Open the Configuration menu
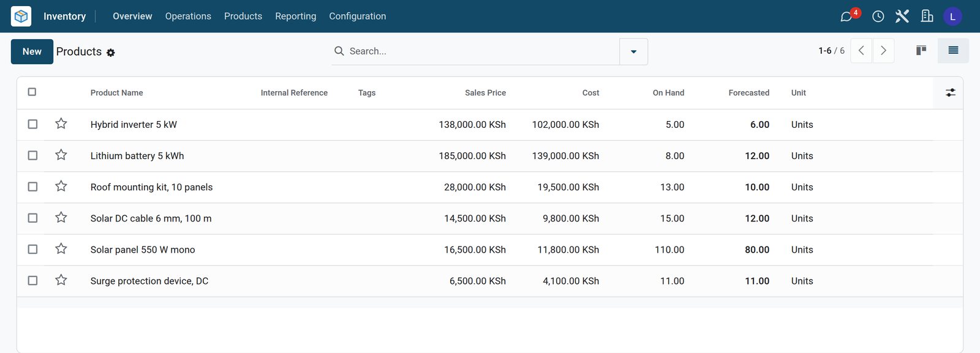This screenshot has width=980, height=353. click(358, 17)
